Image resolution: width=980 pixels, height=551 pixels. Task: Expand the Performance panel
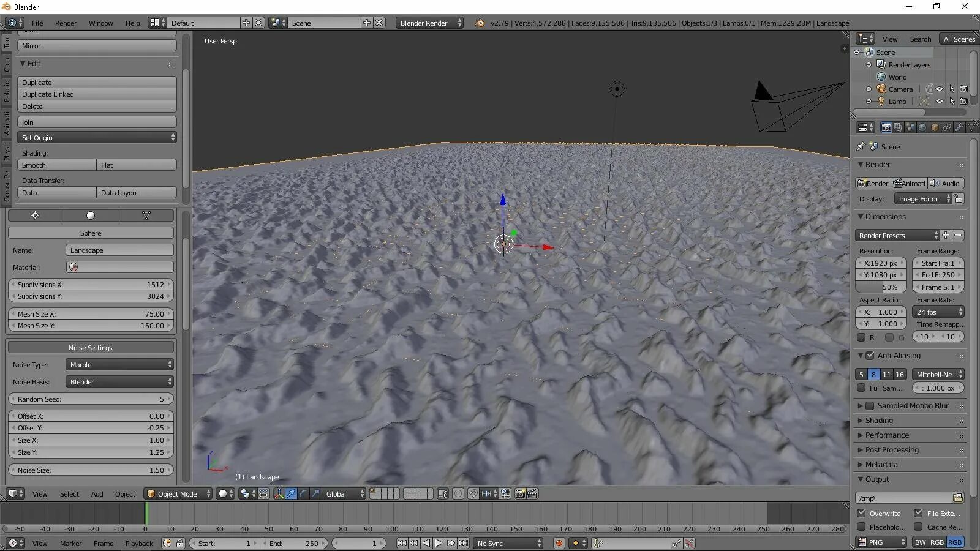click(x=886, y=435)
